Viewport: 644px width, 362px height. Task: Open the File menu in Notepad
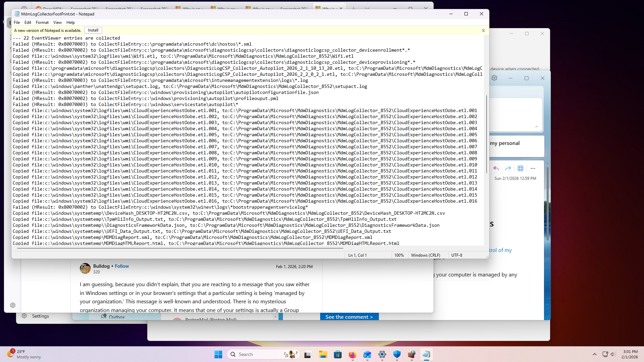click(17, 22)
